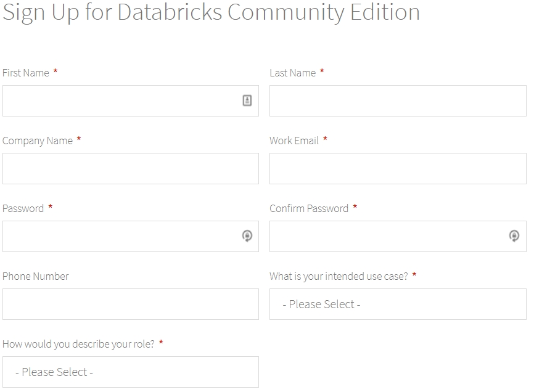Screen dimensions: 534x392
Task: Click the "Last Name" field label
Action: coord(292,73)
